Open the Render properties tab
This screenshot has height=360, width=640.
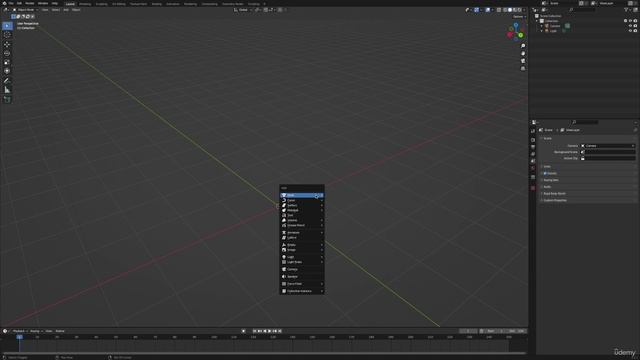533,140
